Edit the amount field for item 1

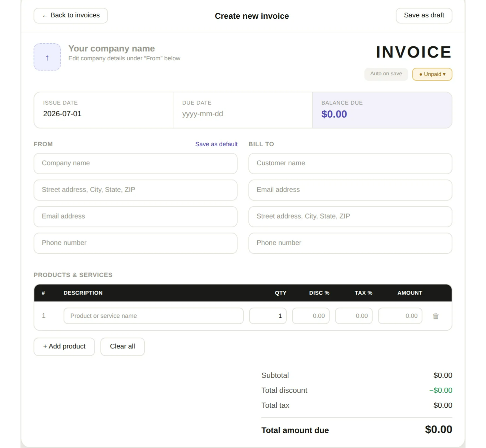pos(400,316)
